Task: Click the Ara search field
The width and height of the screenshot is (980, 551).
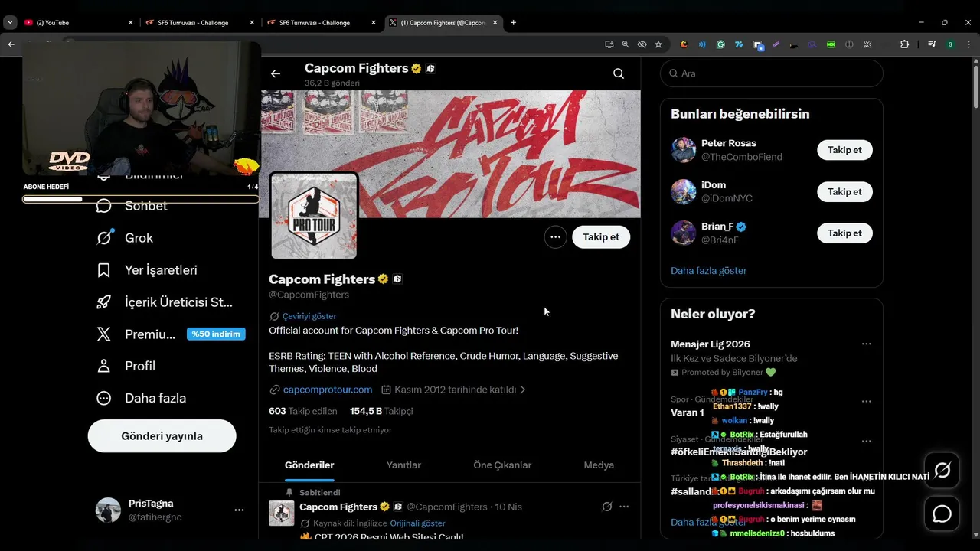Action: tap(771, 73)
